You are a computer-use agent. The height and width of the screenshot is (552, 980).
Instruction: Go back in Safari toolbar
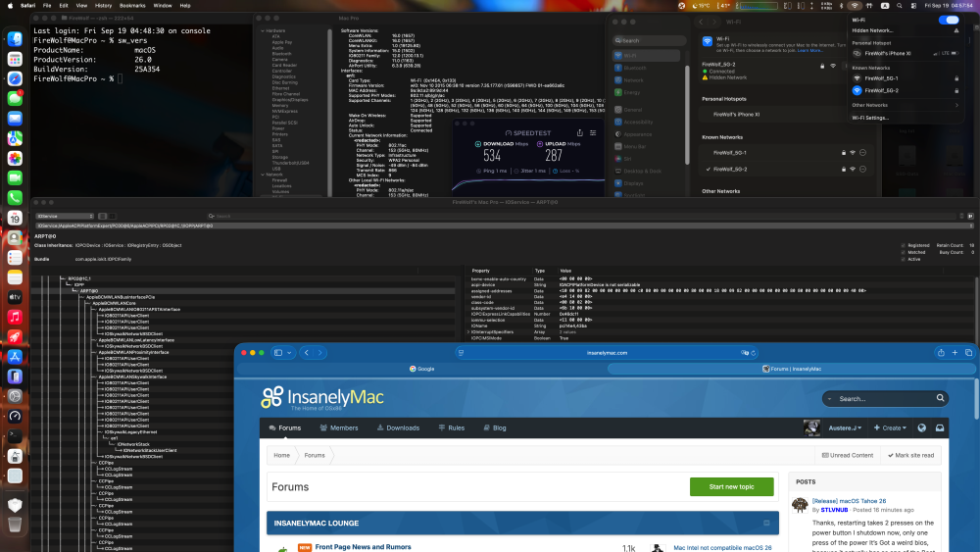306,353
